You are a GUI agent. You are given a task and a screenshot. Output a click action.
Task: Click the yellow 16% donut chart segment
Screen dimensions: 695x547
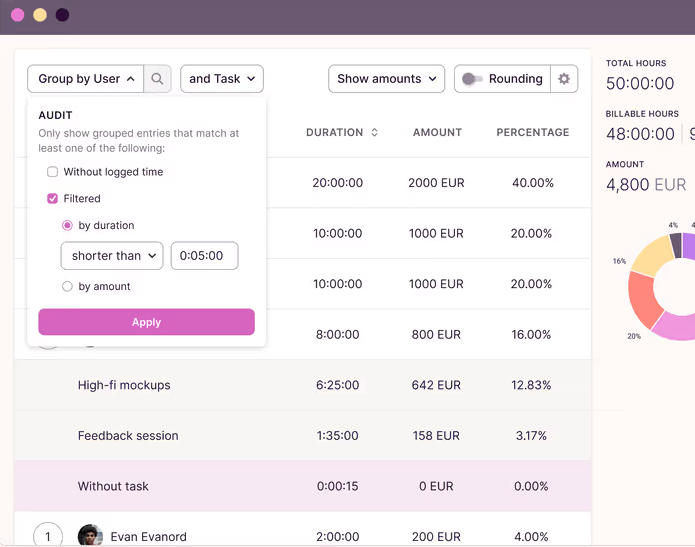coord(652,256)
